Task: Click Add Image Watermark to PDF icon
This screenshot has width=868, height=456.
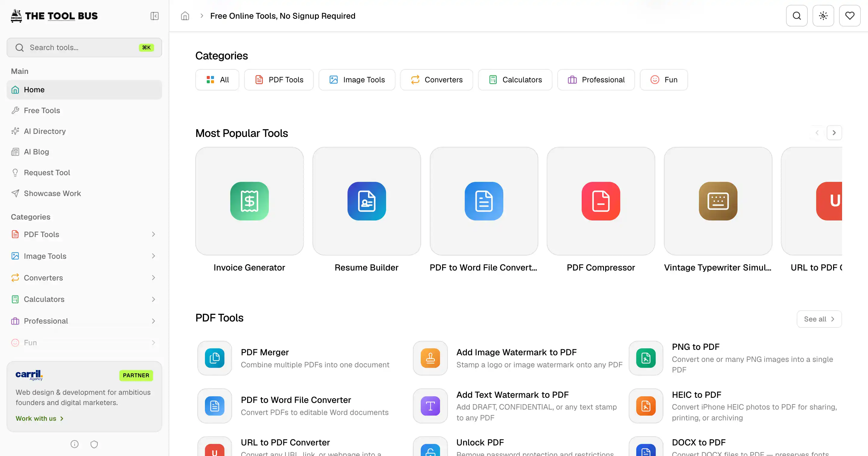Action: (430, 358)
